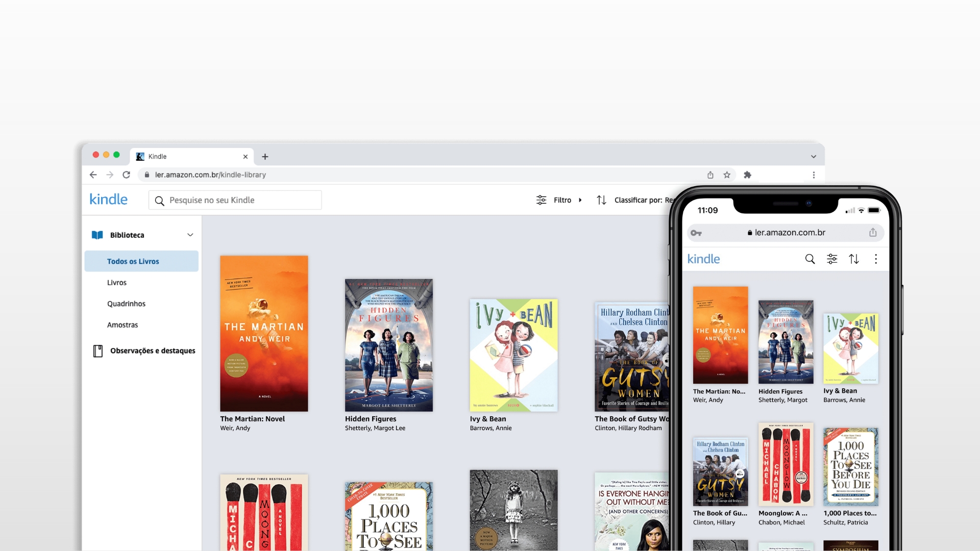Image resolution: width=980 pixels, height=551 pixels.
Task: Click the browser back arrow
Action: [93, 174]
